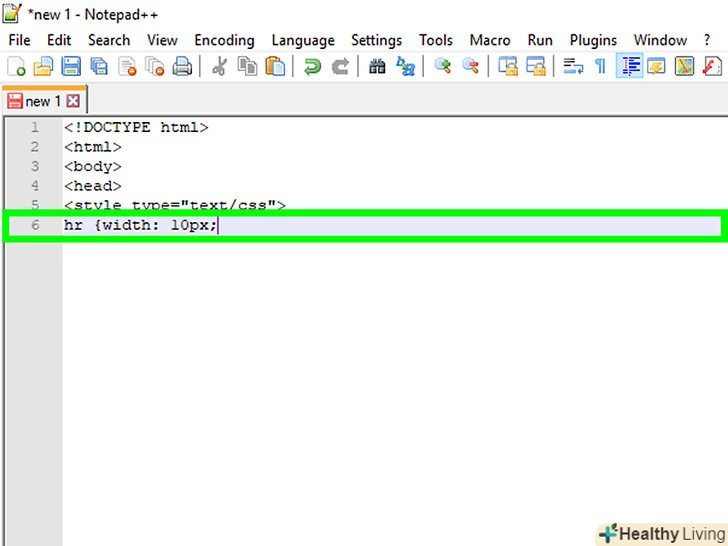Paste with the clipboard icon

(275, 66)
